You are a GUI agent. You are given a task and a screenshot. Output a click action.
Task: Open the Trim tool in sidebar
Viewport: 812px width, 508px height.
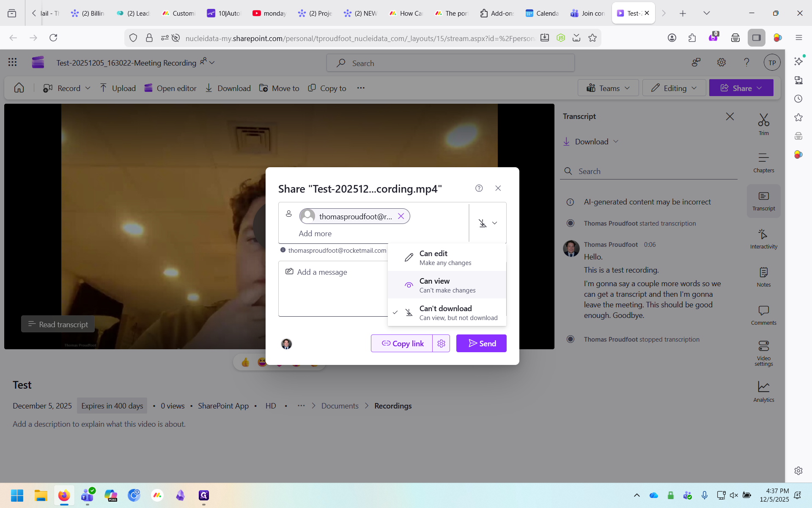pyautogui.click(x=763, y=124)
